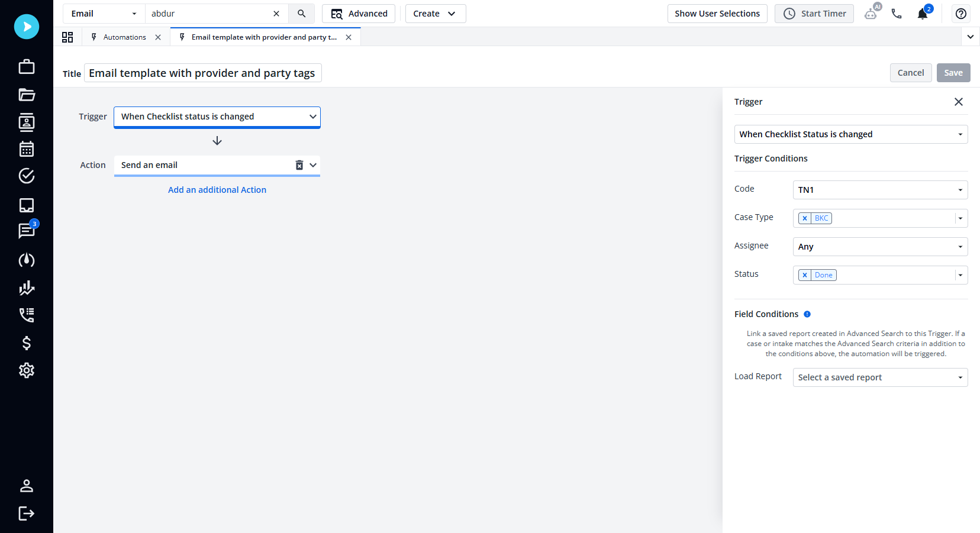980x533 pixels.
Task: Open the Help question mark icon
Action: pyautogui.click(x=960, y=13)
